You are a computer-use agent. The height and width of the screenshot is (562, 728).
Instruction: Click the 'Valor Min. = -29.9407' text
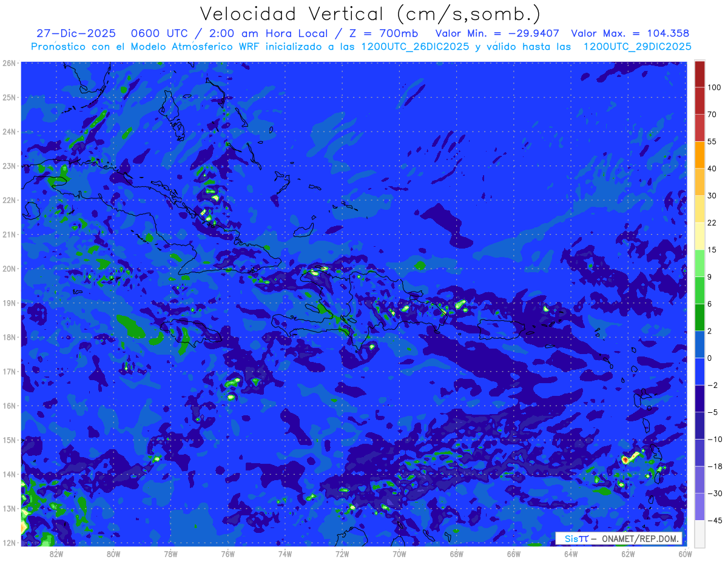(x=497, y=33)
